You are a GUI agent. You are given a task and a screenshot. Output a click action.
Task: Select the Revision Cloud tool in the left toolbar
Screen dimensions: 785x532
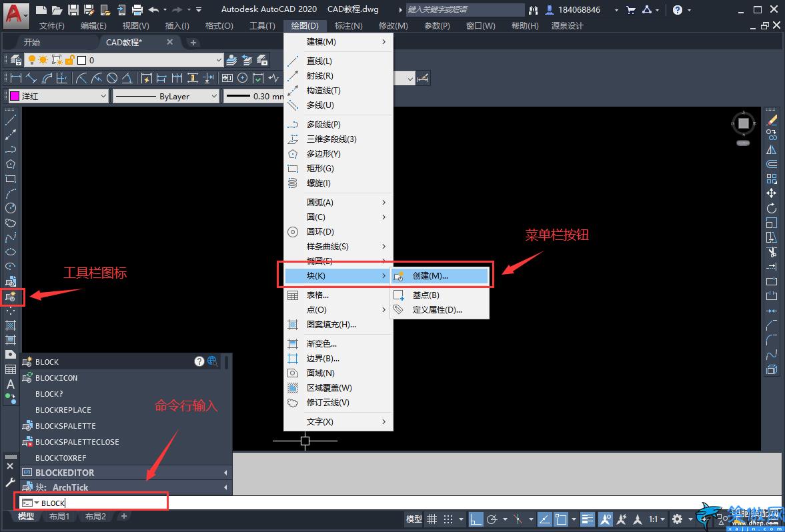click(11, 223)
